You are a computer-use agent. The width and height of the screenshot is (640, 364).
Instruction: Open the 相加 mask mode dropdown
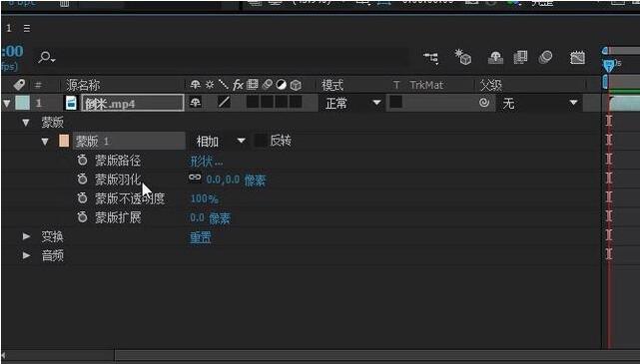(221, 142)
